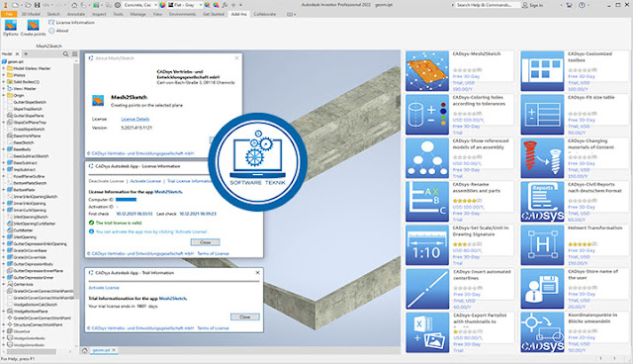Image resolution: width=633 pixels, height=364 pixels.
Task: Open the Material browser circle icon
Action: [118, 5]
